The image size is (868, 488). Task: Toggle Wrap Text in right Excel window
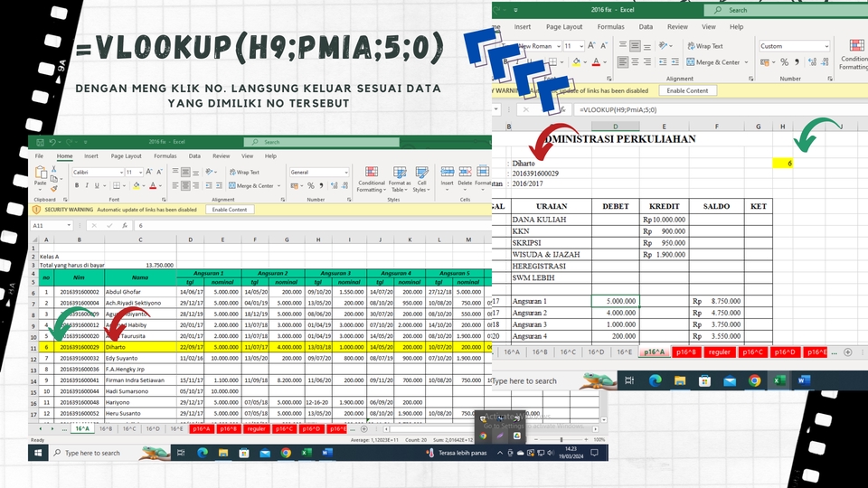point(705,46)
